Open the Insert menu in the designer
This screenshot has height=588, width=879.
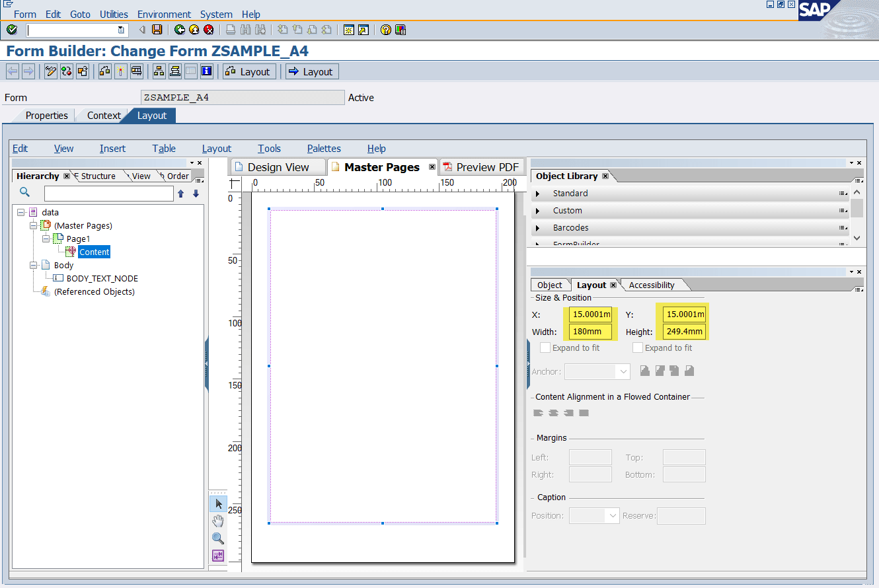point(112,149)
